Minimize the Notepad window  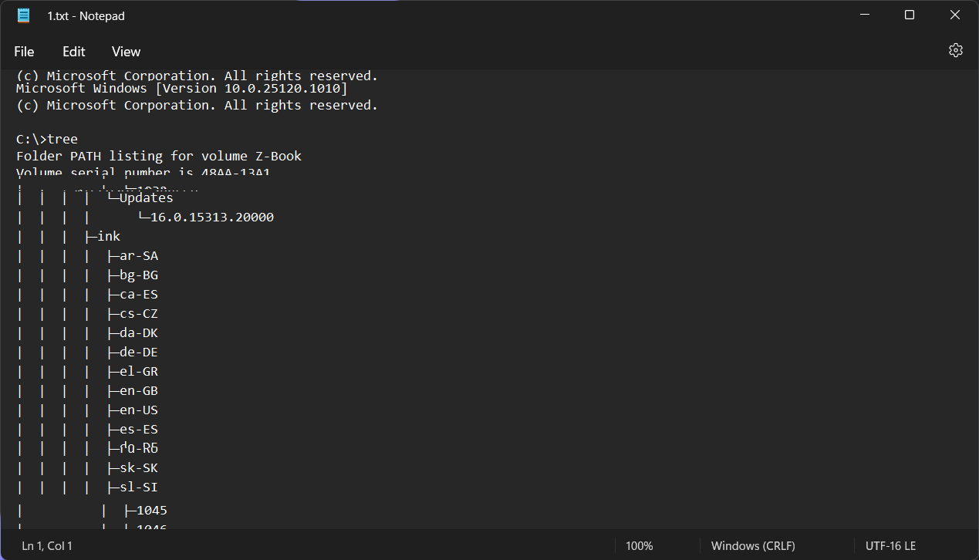[865, 15]
